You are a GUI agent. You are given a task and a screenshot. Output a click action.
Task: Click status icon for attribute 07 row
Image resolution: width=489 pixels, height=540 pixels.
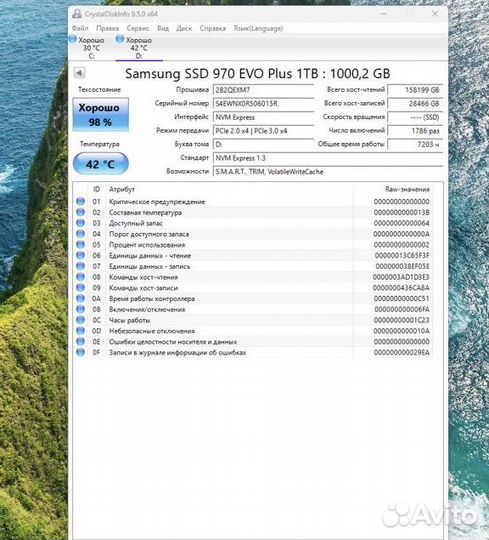point(80,266)
